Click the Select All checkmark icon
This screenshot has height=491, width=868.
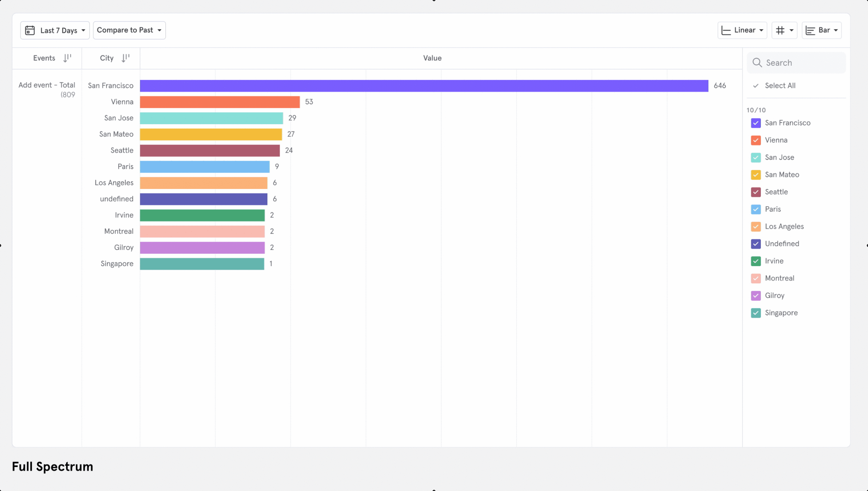point(755,86)
